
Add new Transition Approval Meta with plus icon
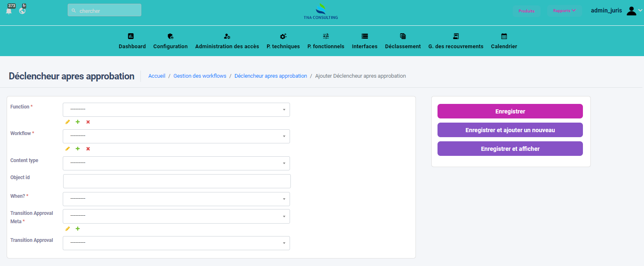(78, 229)
